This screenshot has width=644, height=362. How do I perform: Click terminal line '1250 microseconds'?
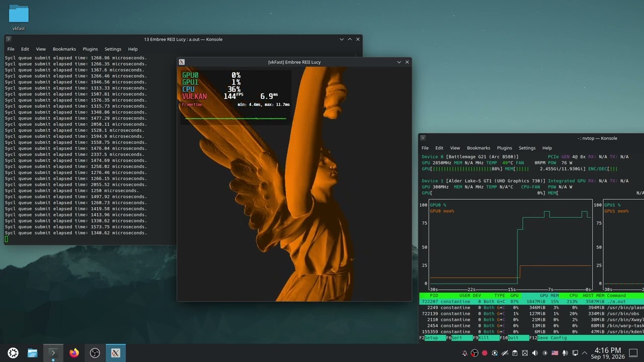coord(72,191)
